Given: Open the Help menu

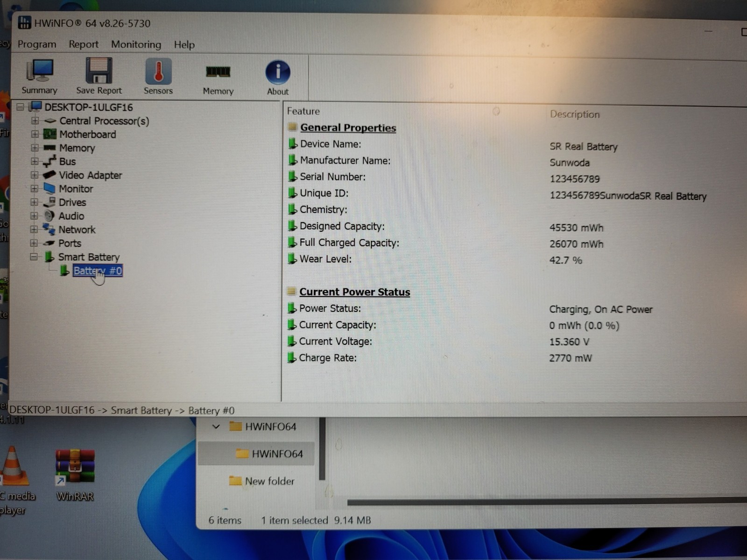Looking at the screenshot, I should pyautogui.click(x=184, y=45).
